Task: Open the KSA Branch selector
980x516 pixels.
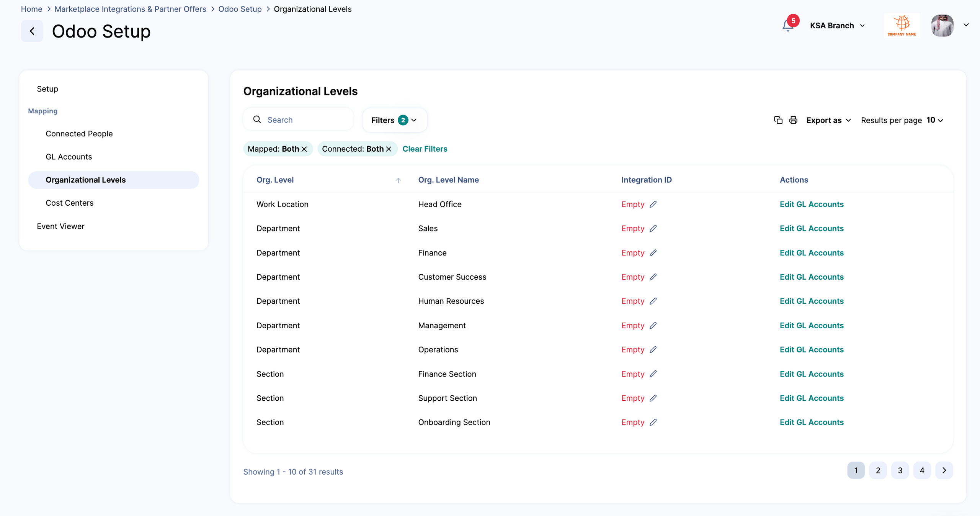Action: tap(837, 26)
